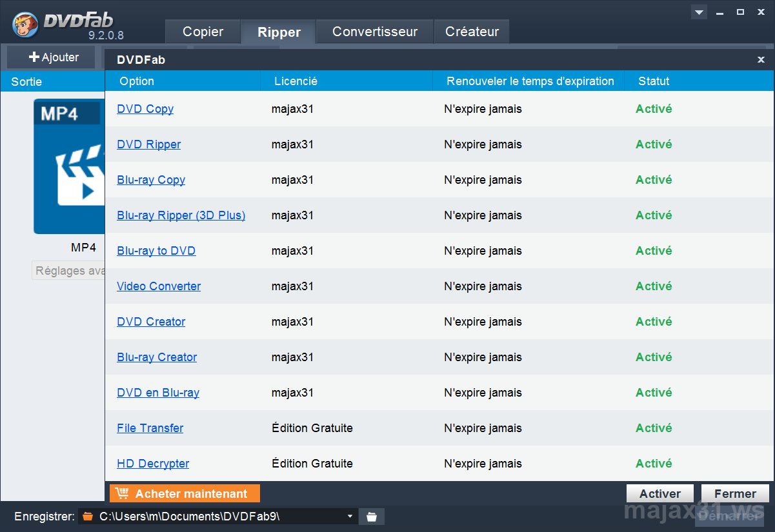Click N'expire jamais in DVD Creator row
The width and height of the screenshot is (775, 532).
(x=483, y=322)
